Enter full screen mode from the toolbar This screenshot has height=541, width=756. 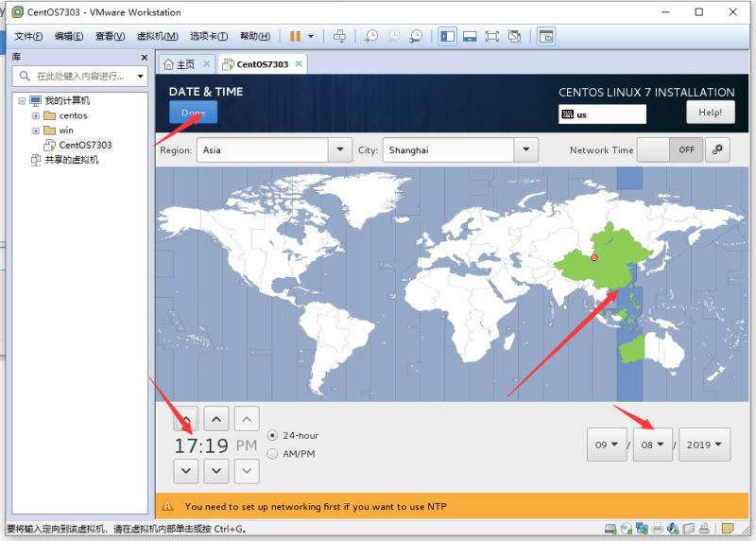tap(492, 36)
